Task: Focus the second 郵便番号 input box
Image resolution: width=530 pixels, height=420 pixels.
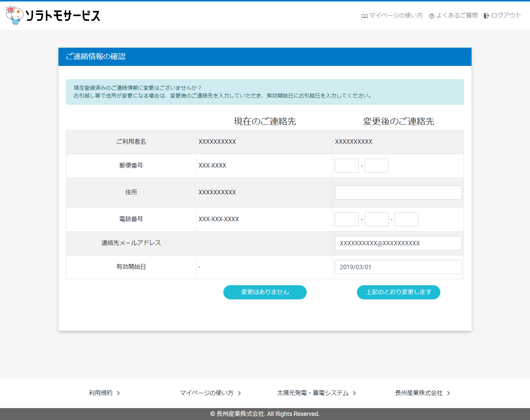Action: [377, 166]
